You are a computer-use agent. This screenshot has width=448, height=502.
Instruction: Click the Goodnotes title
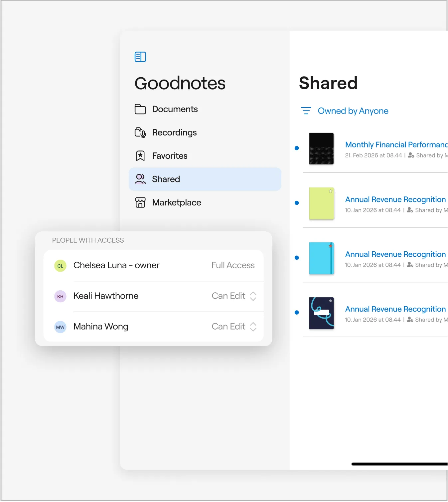coord(180,83)
